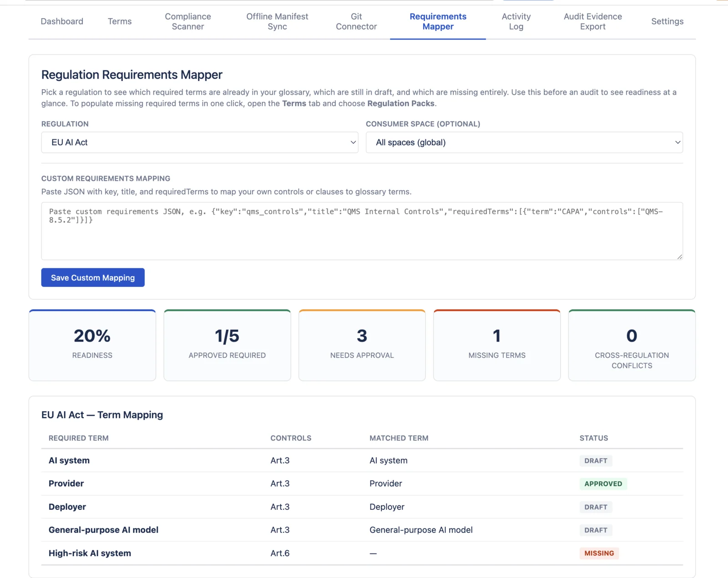Select 'General-purpose AI model' required term
The width and height of the screenshot is (728, 578).
pyautogui.click(x=104, y=530)
